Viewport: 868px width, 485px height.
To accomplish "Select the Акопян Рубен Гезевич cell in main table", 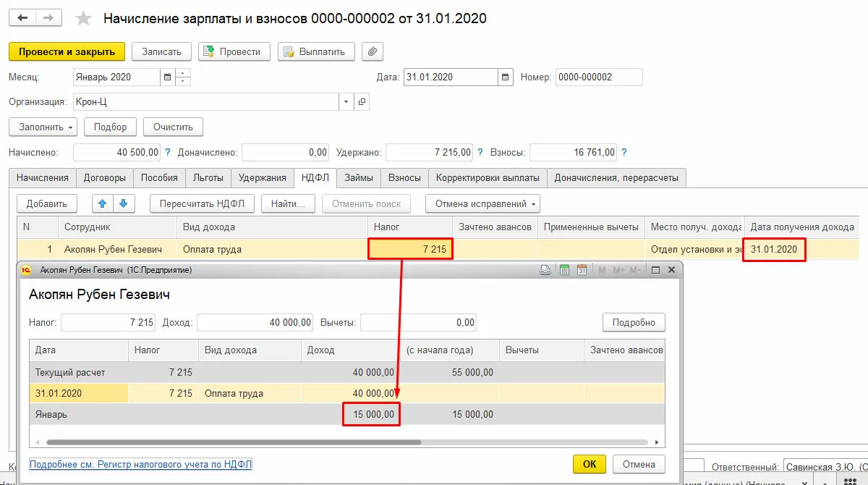I will [117, 249].
